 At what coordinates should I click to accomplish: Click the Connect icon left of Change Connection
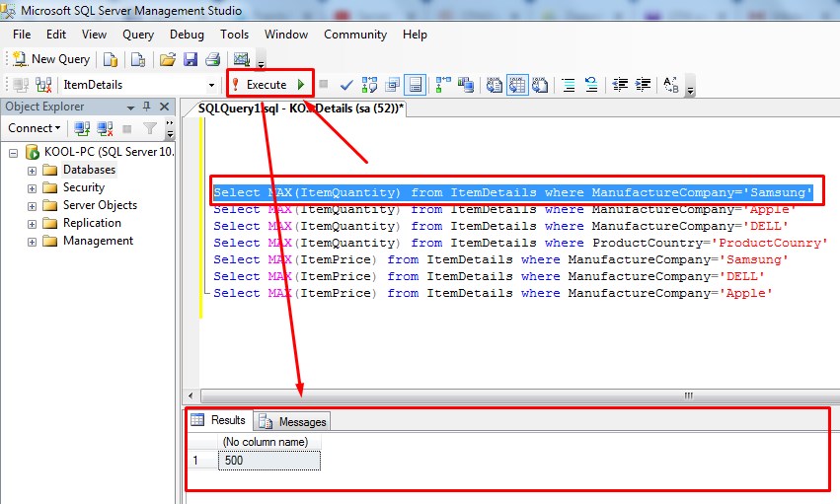[21, 85]
